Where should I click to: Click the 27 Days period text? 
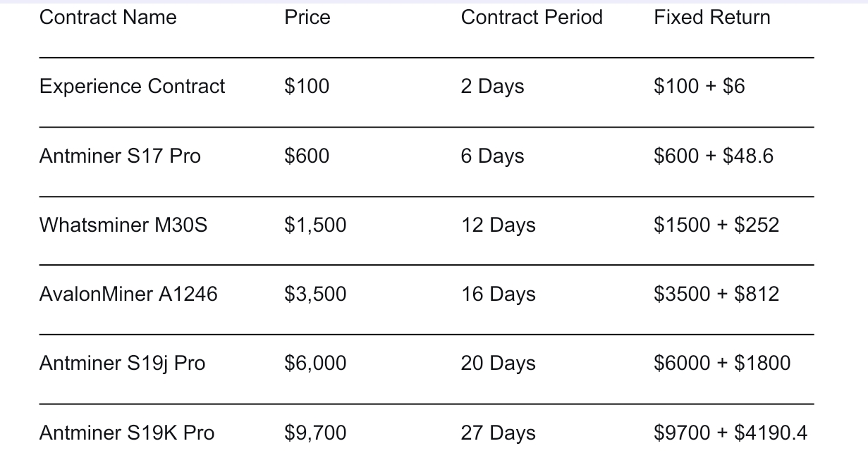[498, 433]
